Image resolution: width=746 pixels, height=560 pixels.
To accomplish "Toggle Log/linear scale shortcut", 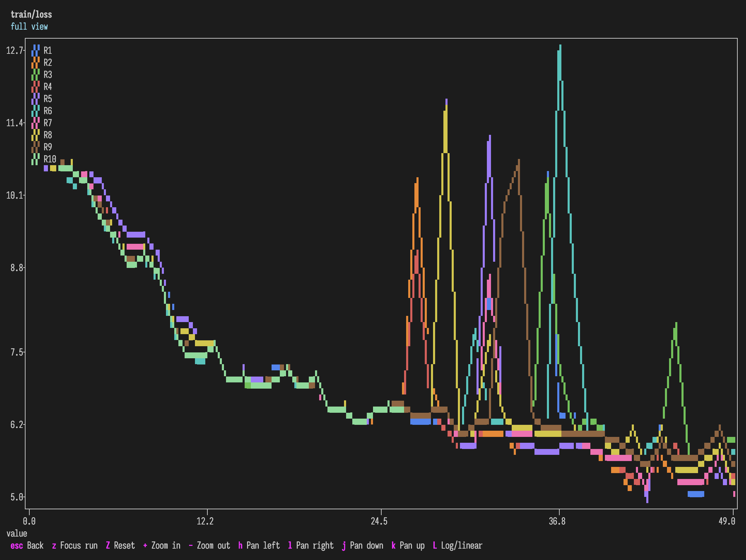I will [x=458, y=546].
